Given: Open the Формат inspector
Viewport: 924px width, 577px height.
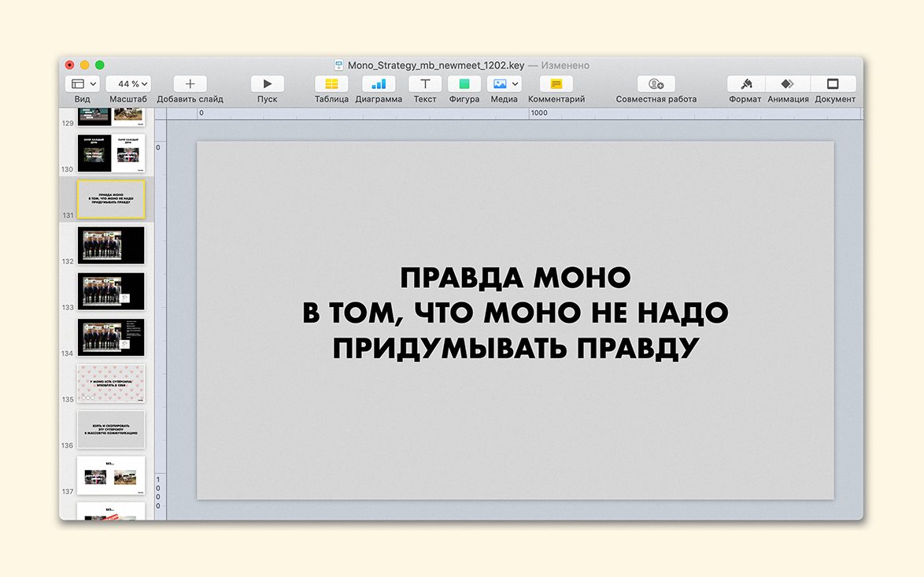Looking at the screenshot, I should tap(746, 83).
